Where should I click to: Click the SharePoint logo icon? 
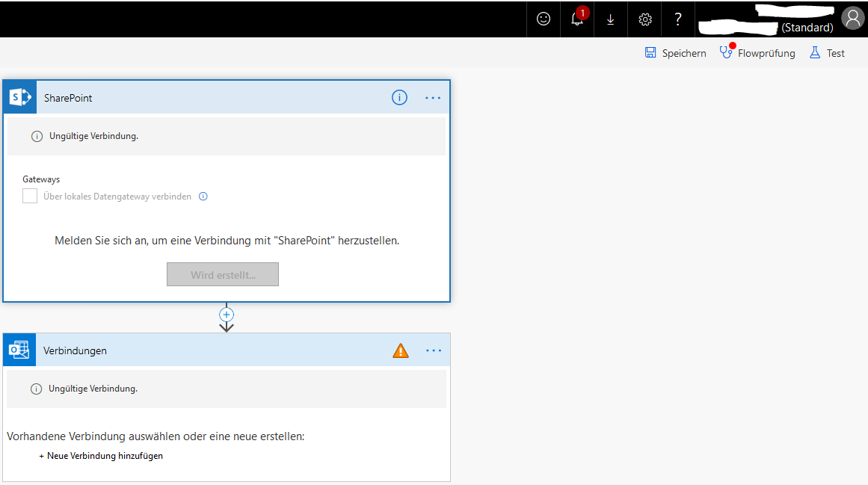pyautogui.click(x=20, y=97)
